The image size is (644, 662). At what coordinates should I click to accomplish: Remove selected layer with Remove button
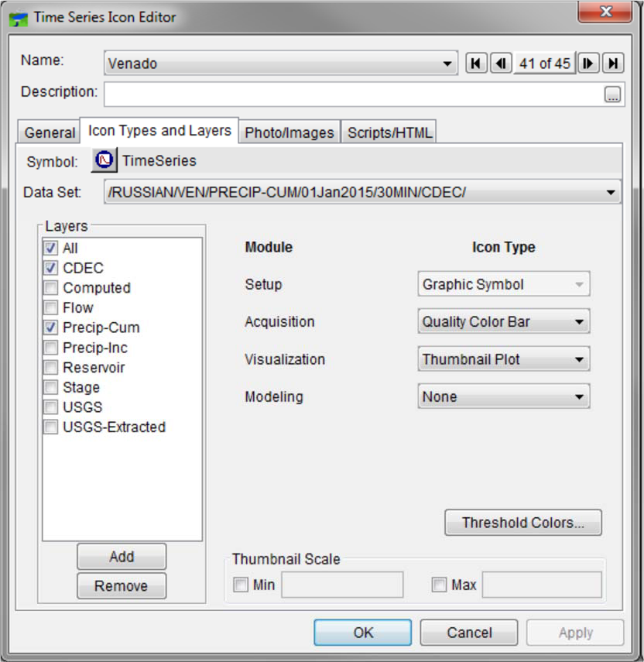[122, 586]
